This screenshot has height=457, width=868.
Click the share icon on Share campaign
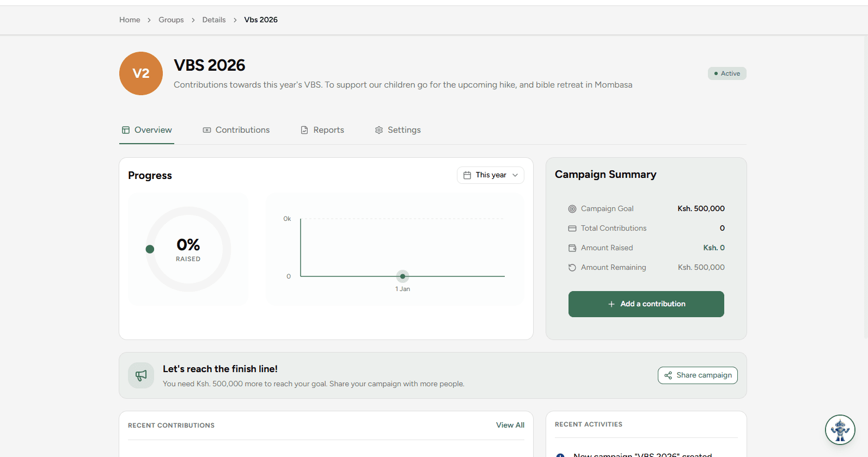coord(668,375)
